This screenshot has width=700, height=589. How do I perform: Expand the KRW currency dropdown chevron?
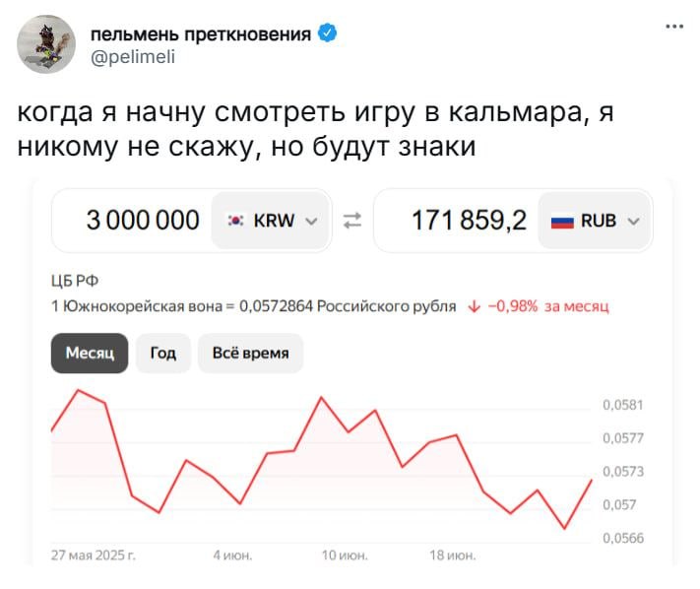pyautogui.click(x=311, y=221)
